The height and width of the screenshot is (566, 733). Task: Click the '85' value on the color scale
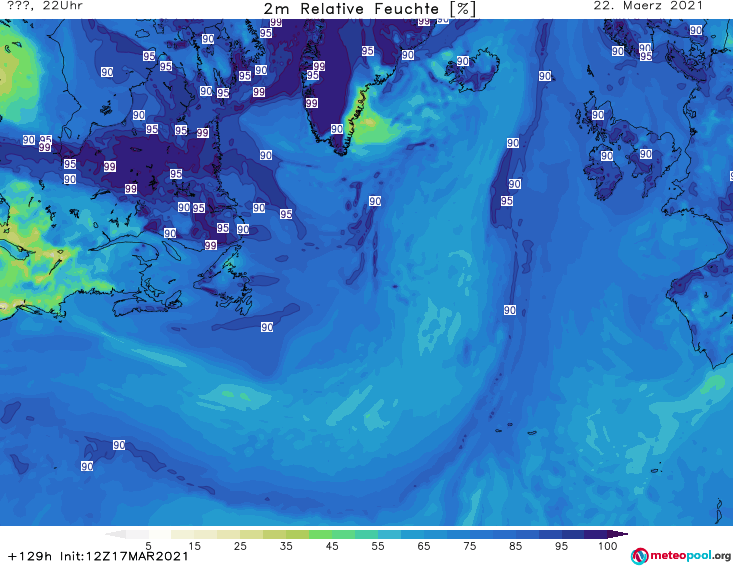[515, 546]
